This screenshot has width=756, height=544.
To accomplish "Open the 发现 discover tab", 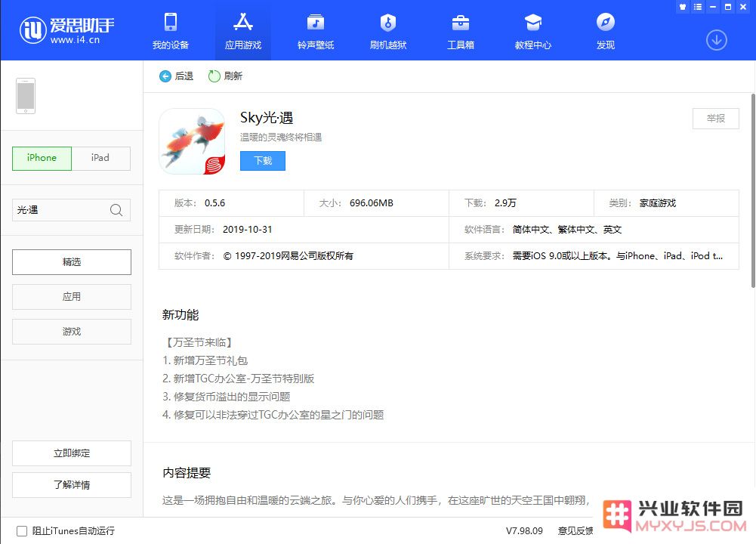I will (x=606, y=31).
